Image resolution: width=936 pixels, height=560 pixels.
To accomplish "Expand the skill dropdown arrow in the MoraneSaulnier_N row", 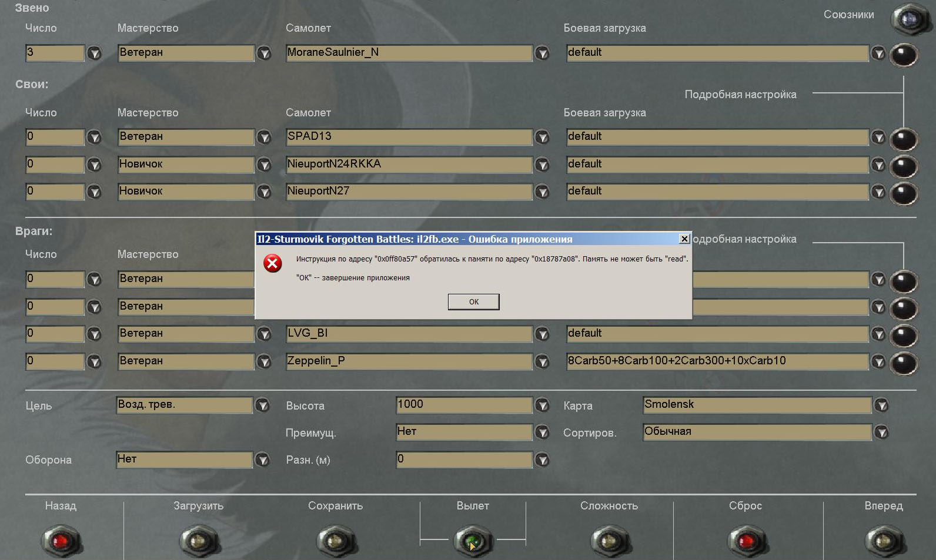I will [x=265, y=53].
